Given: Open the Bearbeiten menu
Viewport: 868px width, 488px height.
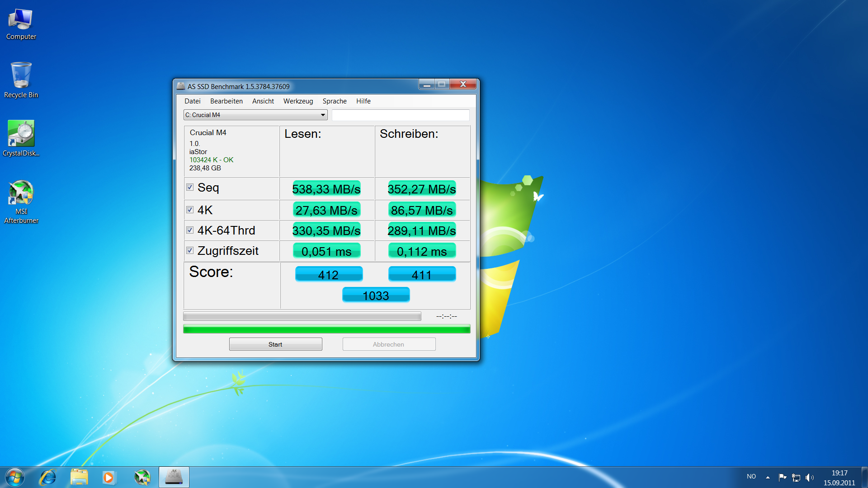Looking at the screenshot, I should tap(226, 101).
